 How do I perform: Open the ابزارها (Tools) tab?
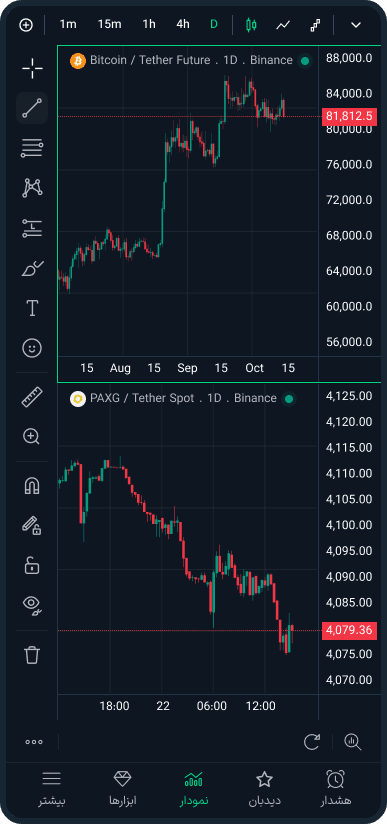[123, 789]
